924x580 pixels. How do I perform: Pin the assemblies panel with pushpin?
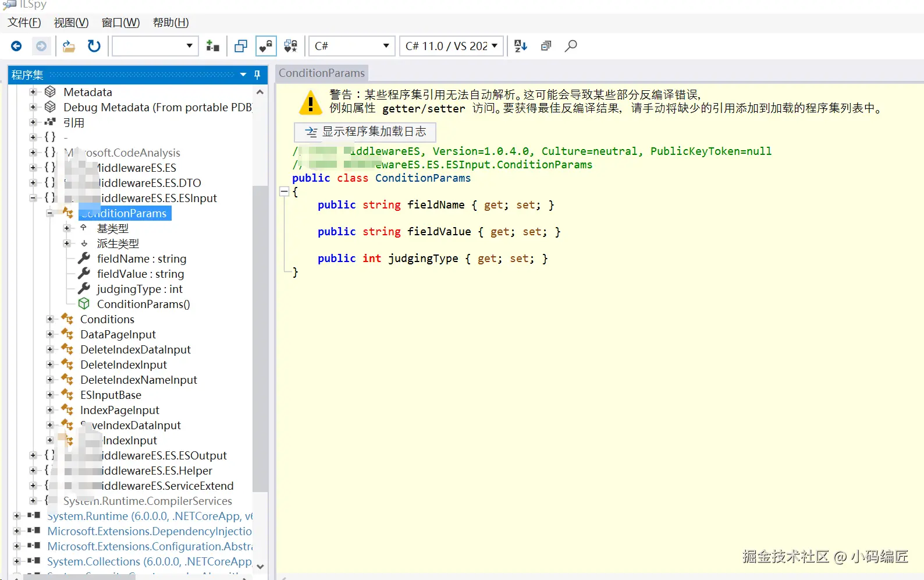coord(257,75)
